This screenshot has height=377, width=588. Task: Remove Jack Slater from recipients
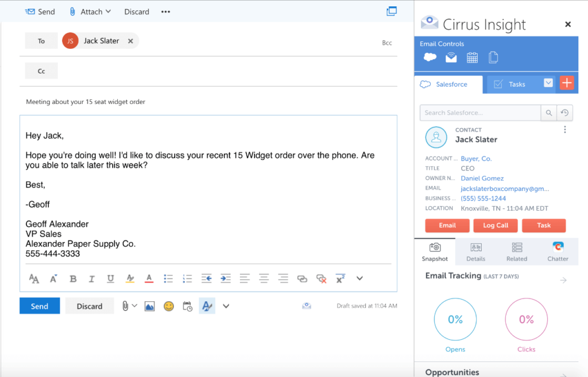click(130, 41)
